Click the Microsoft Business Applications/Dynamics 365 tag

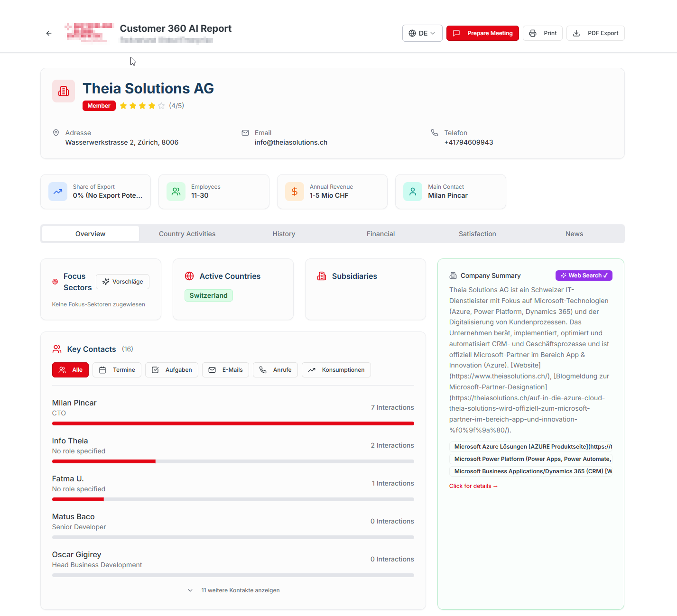531,471
